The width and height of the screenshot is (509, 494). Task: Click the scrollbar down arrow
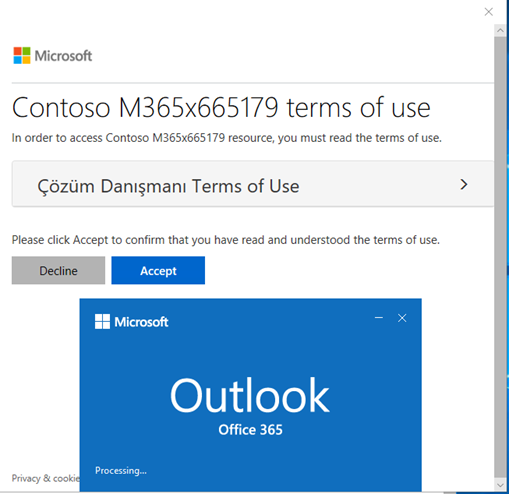500,485
